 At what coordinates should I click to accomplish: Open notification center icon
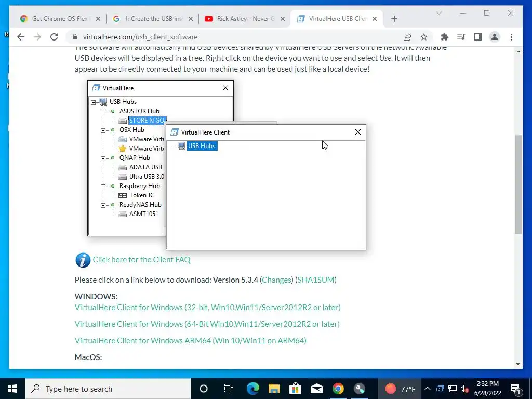click(x=515, y=389)
